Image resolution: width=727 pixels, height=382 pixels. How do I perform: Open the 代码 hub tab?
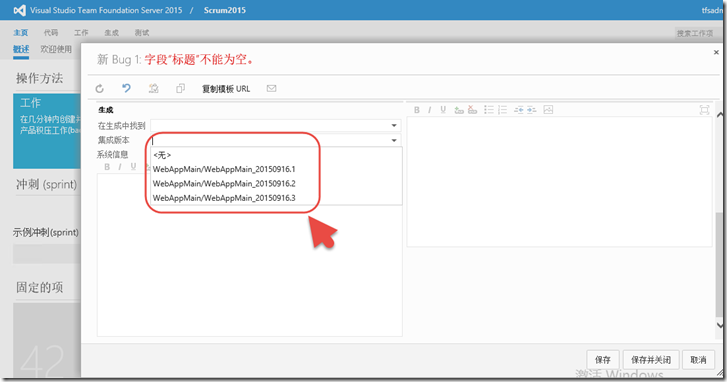pyautogui.click(x=51, y=32)
